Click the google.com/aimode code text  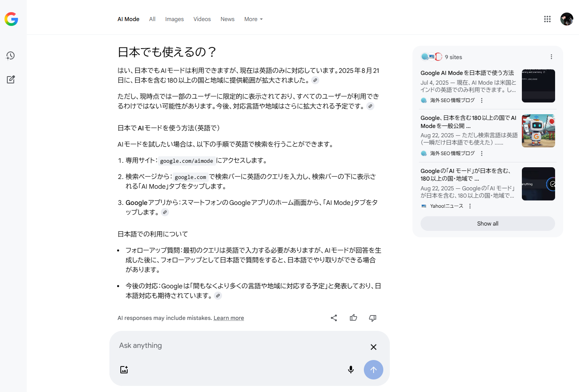(x=186, y=161)
